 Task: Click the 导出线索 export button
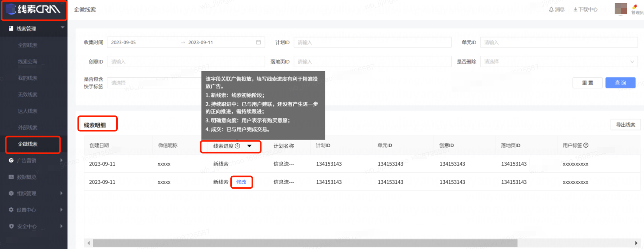coord(626,125)
